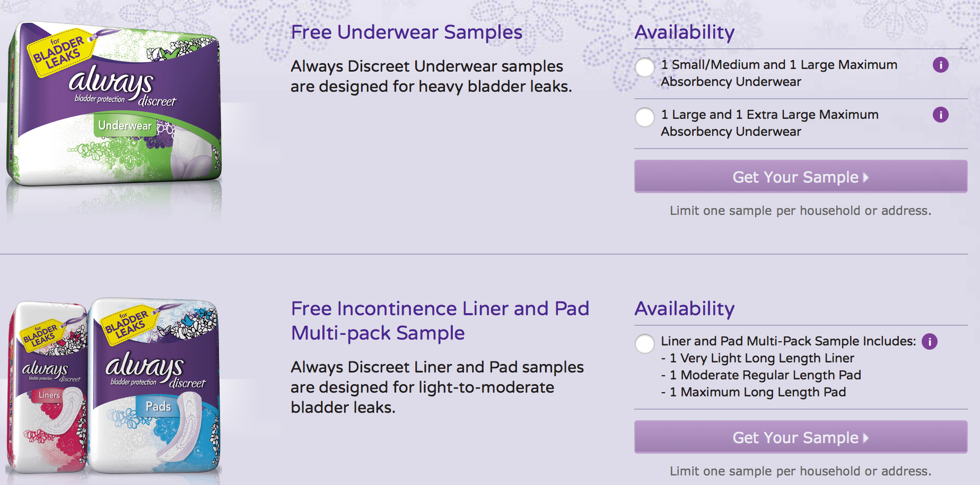
Task: Click '1 Maximum Long Length Pad' list item
Action: coord(757,392)
